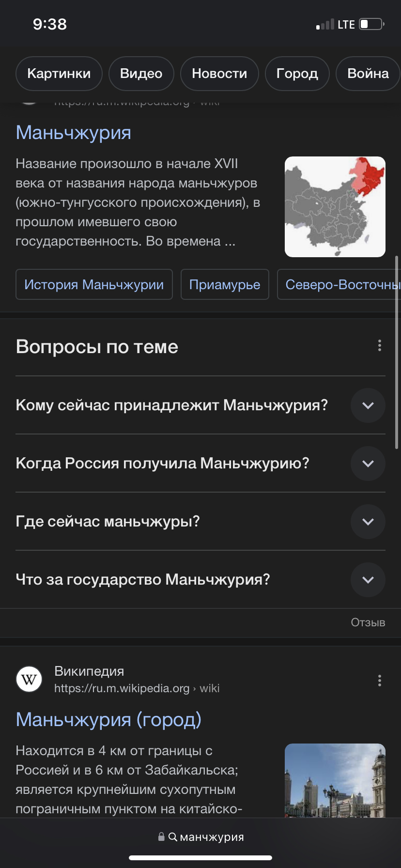Open three-dot menu for Википедия result

pyautogui.click(x=379, y=681)
